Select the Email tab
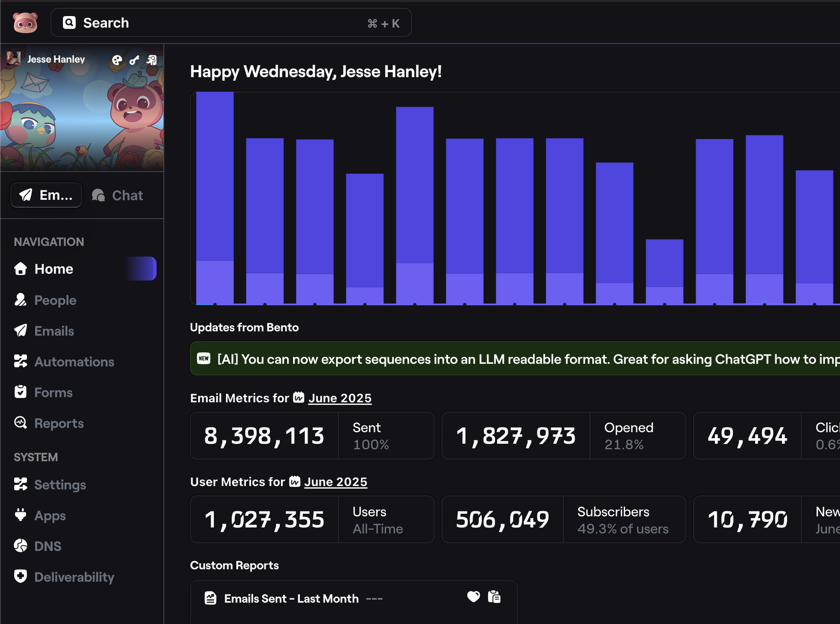840x624 pixels. 46,195
